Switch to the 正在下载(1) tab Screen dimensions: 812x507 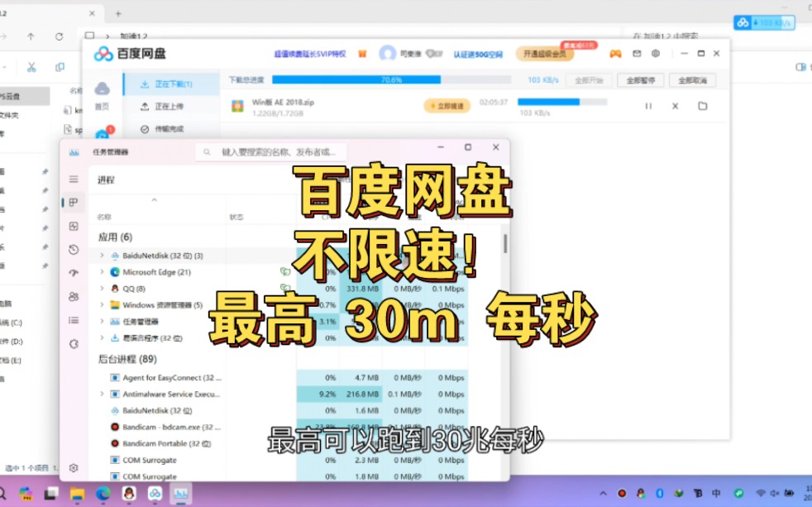click(x=173, y=84)
